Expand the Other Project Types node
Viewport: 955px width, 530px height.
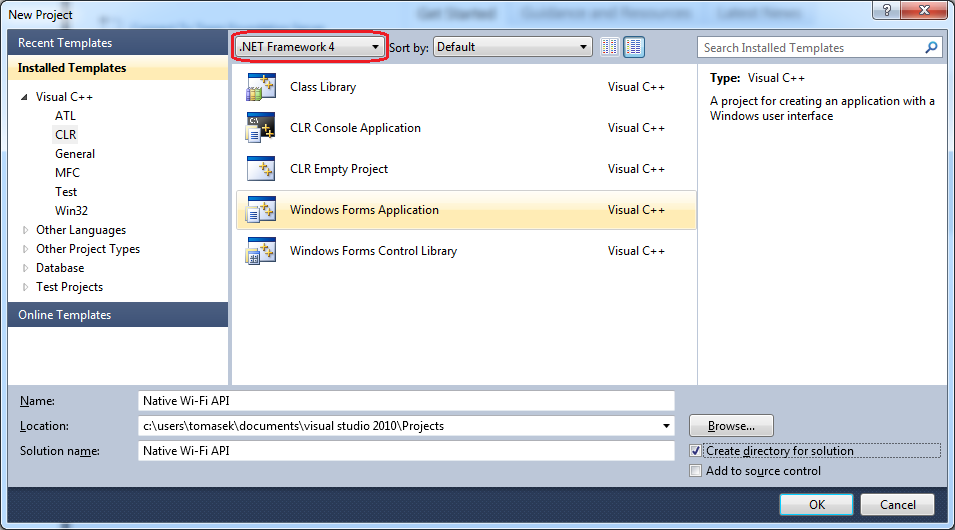click(25, 249)
